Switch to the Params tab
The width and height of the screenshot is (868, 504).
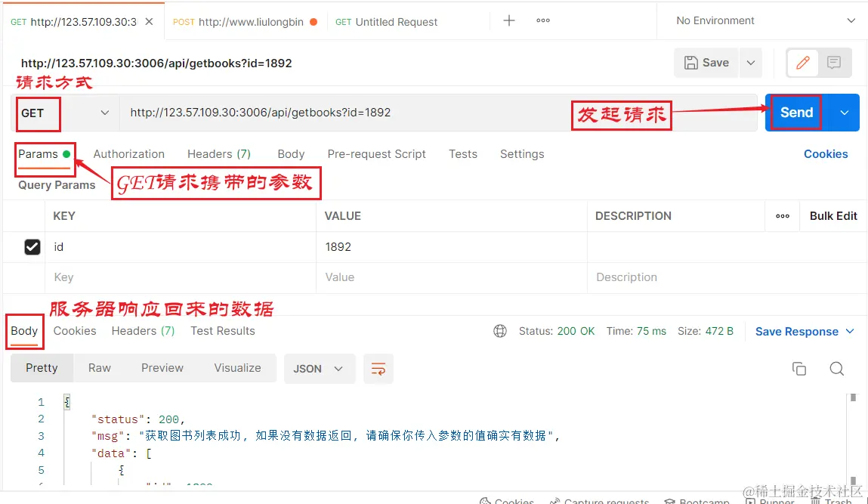pos(45,154)
